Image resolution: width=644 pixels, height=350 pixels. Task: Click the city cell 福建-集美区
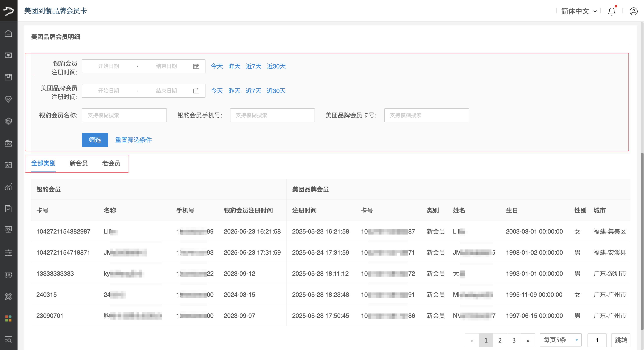pos(609,231)
